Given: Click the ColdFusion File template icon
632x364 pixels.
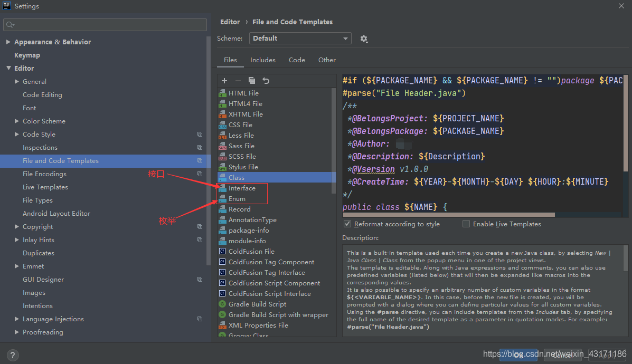Looking at the screenshot, I should pos(222,251).
